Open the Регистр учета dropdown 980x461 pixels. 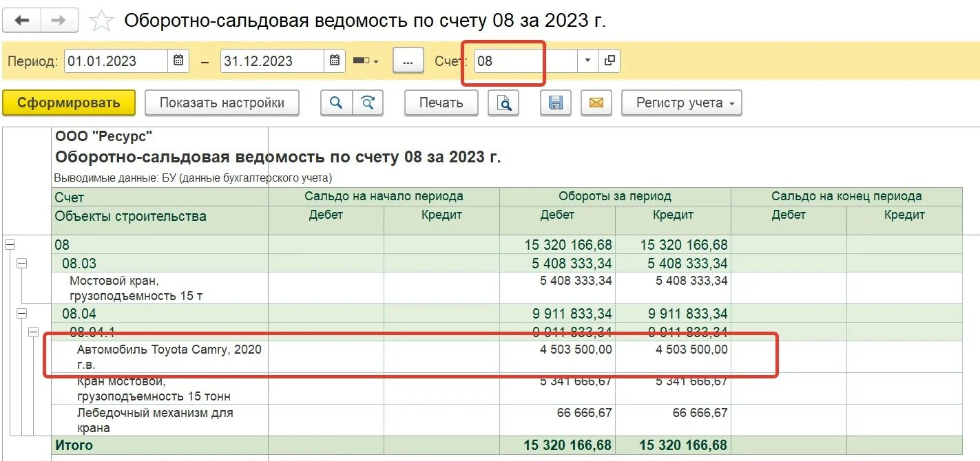(x=681, y=103)
